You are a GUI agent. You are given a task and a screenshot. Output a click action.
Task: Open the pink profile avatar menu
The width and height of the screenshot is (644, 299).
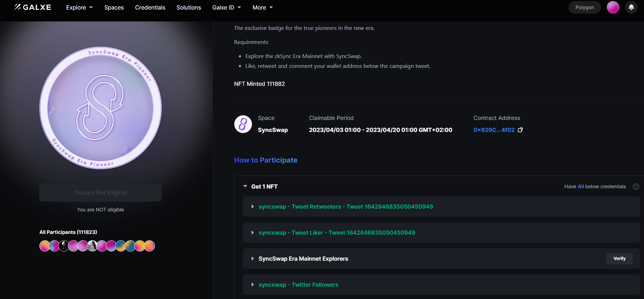pyautogui.click(x=613, y=7)
